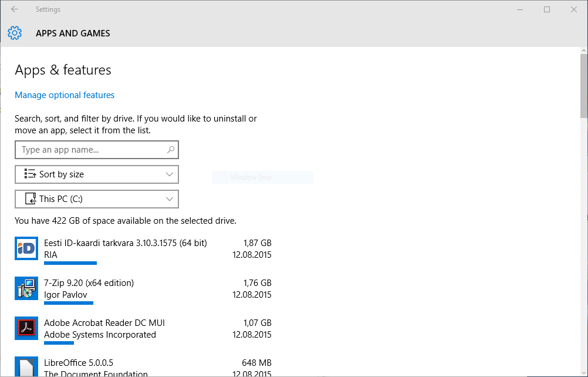Click the This PC drive icon
This screenshot has width=588, height=377.
[31, 199]
